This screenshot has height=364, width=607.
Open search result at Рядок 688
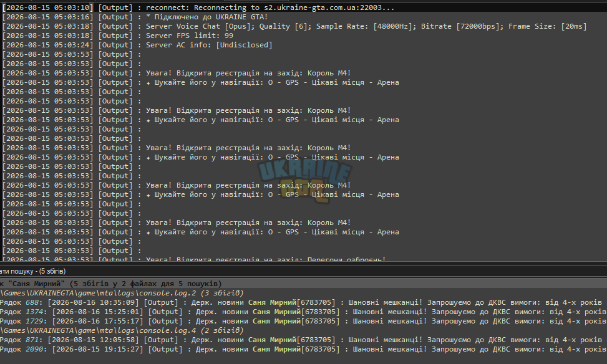[303, 302]
